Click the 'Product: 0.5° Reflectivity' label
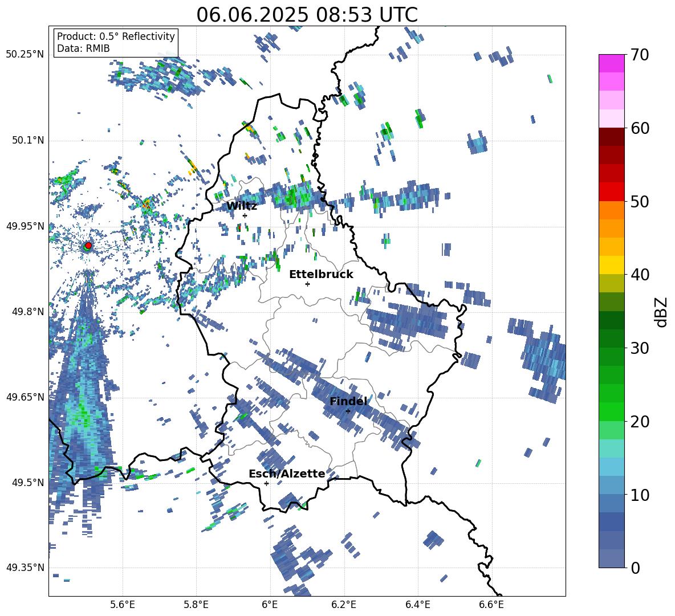The width and height of the screenshot is (675, 616). [x=116, y=36]
